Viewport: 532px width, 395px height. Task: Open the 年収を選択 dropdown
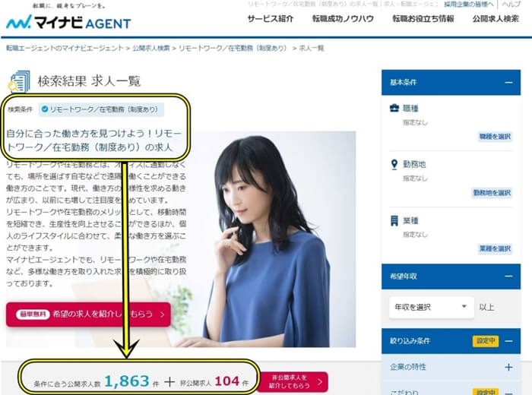click(431, 307)
